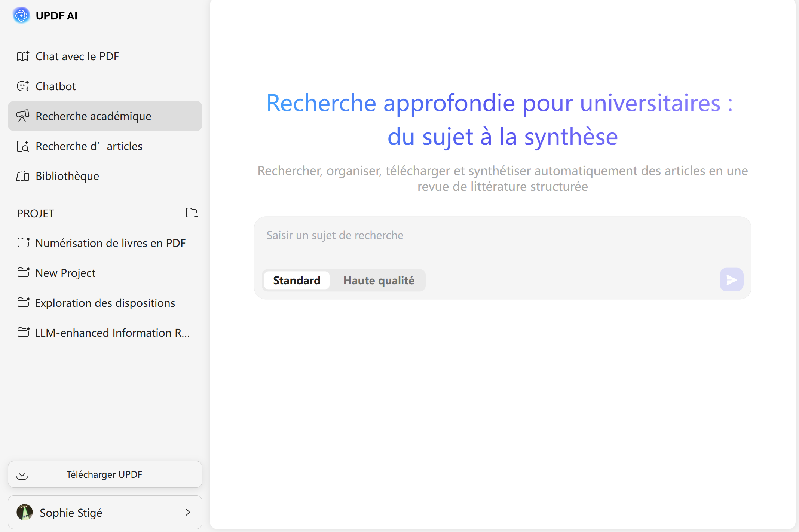Image resolution: width=799 pixels, height=532 pixels.
Task: Switch to the Recherche académique section
Action: 94,116
